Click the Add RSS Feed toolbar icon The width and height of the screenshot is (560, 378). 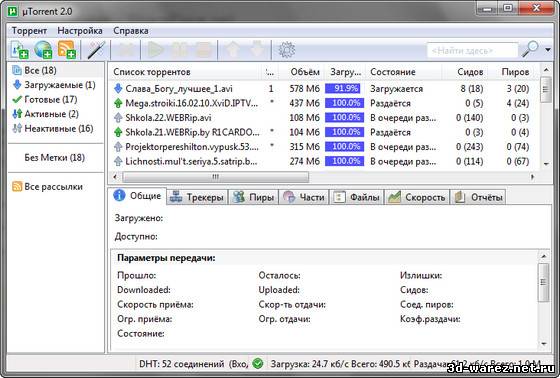tap(67, 49)
